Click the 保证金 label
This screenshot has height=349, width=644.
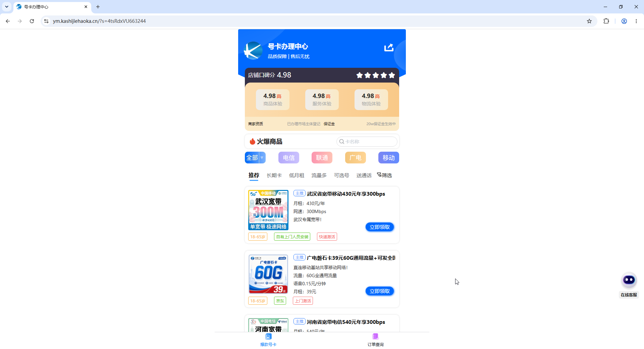tap(329, 124)
